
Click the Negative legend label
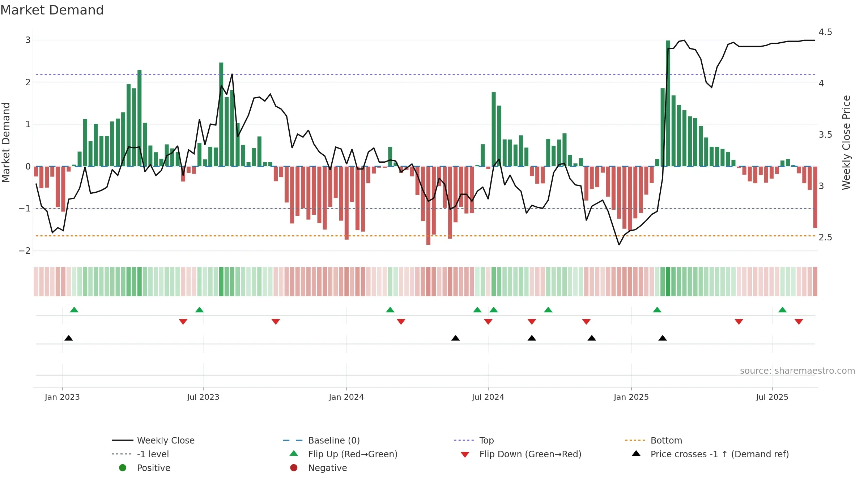327,468
